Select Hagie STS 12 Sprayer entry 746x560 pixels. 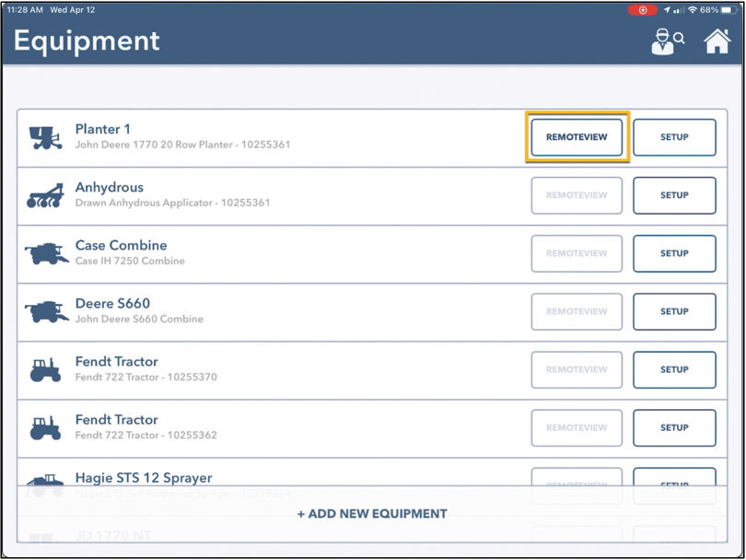coord(144,478)
